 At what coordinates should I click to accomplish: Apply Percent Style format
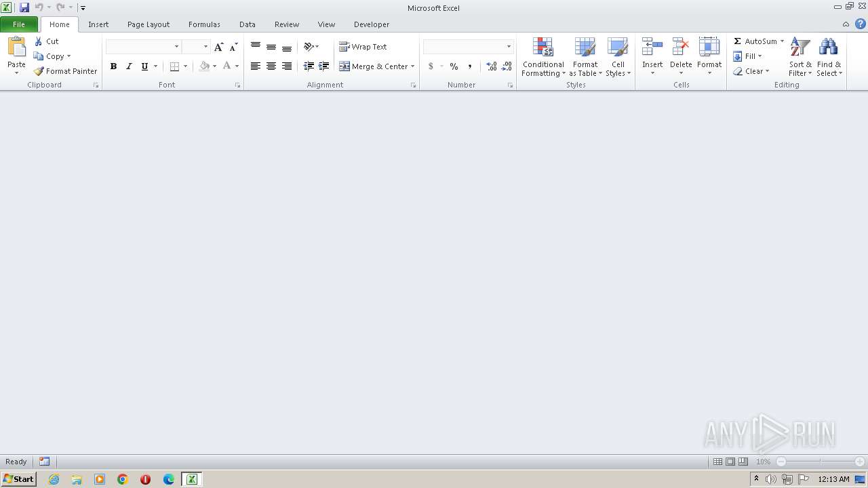click(454, 66)
